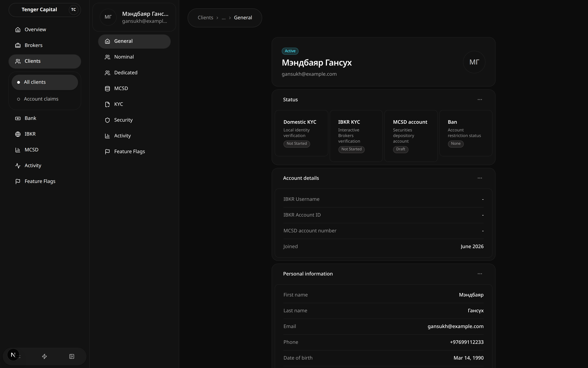The image size is (588, 368).
Task: Click the Activity chart icon in client menu
Action: [x=107, y=136]
